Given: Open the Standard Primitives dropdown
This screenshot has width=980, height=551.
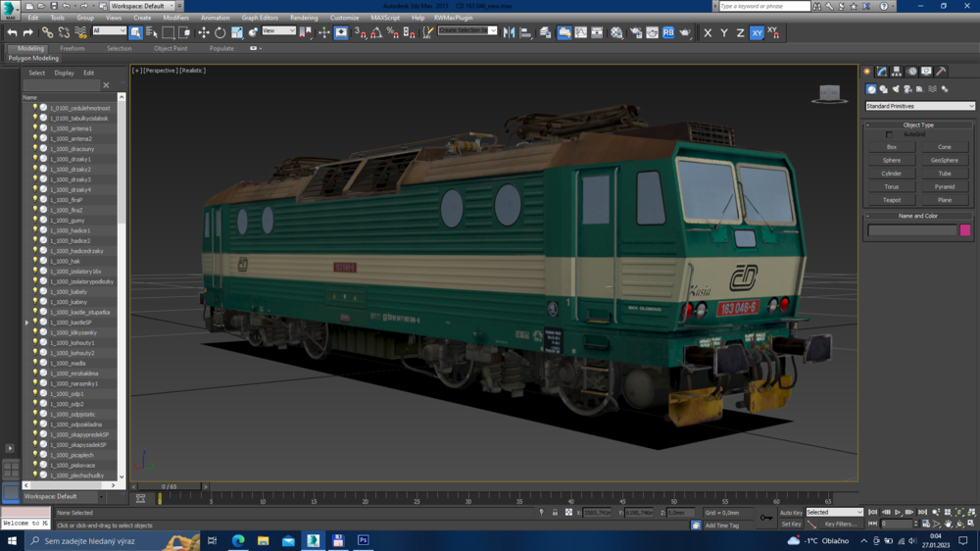Looking at the screenshot, I should click(919, 106).
